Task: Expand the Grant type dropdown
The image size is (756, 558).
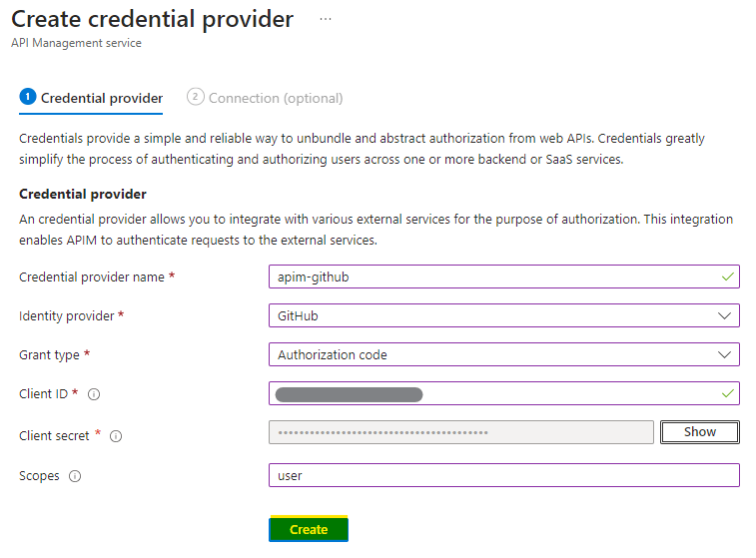Action: point(503,354)
